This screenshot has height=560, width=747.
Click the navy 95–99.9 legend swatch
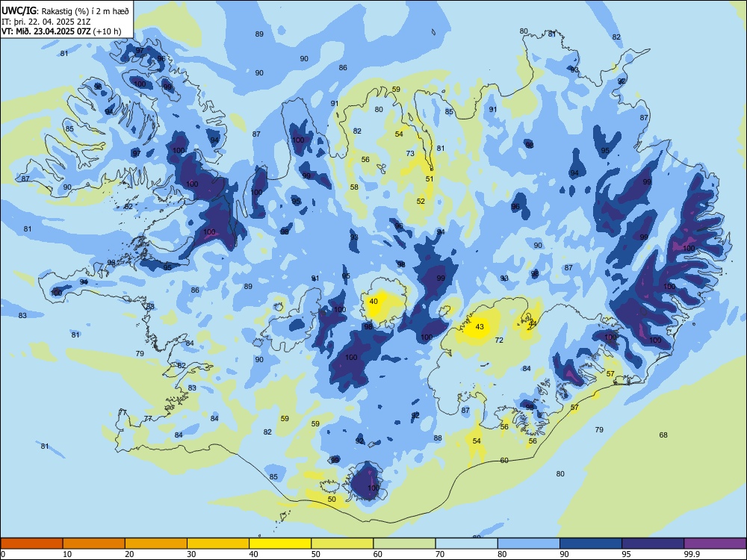pos(653,544)
